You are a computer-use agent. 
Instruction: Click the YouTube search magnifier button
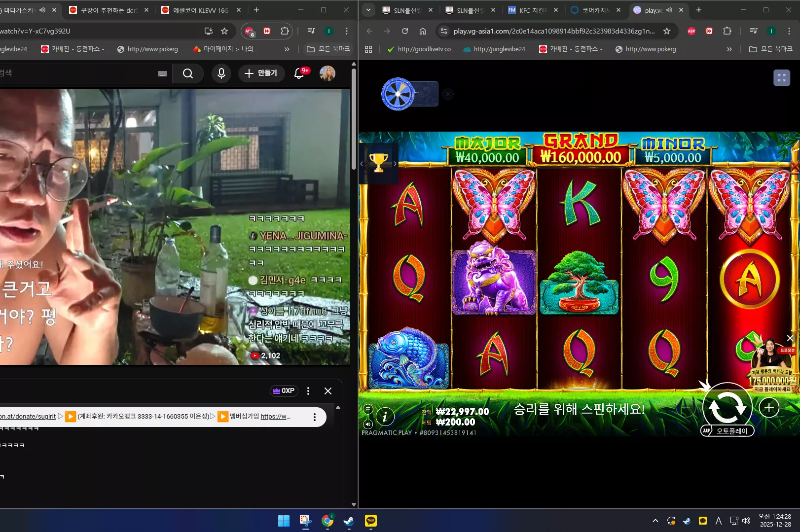[188, 73]
